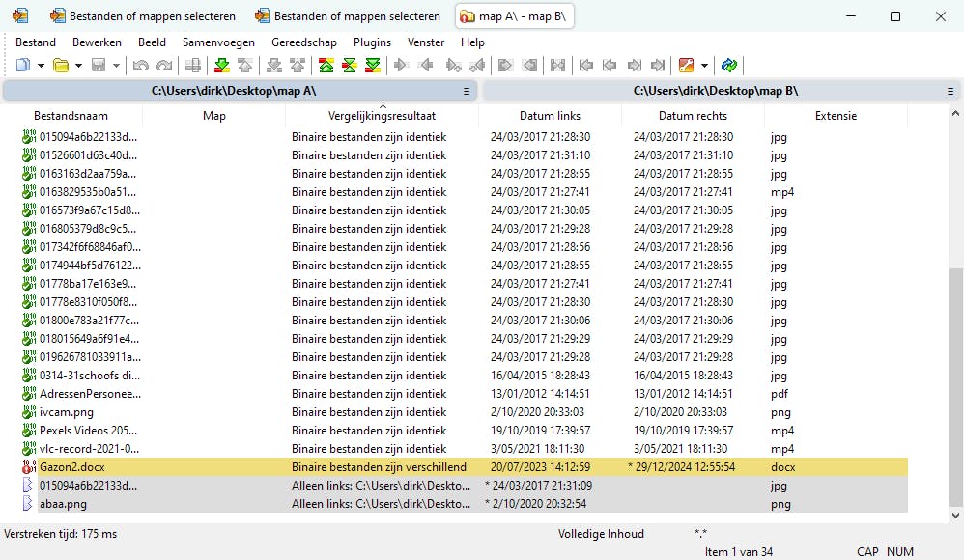Sort by the Datum links column header
Screen dimensions: 964x560
tap(550, 116)
